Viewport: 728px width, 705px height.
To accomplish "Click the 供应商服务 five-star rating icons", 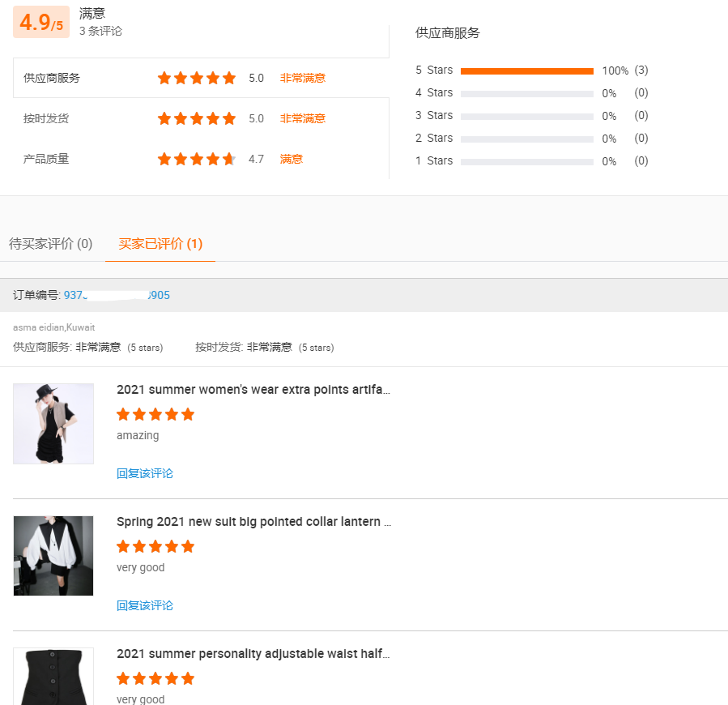I will click(x=197, y=78).
